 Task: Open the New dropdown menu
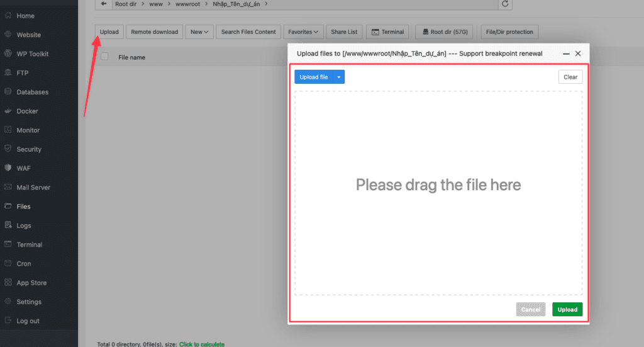coord(199,31)
